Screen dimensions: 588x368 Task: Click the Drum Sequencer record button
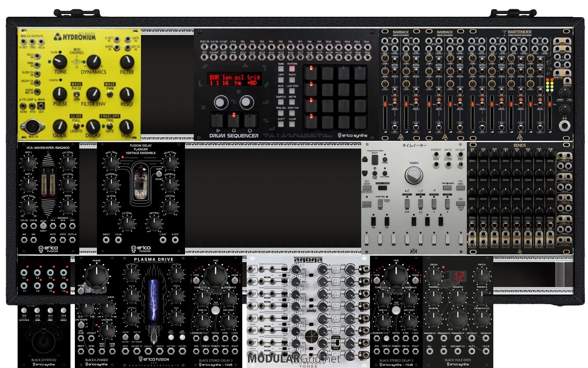(250, 120)
